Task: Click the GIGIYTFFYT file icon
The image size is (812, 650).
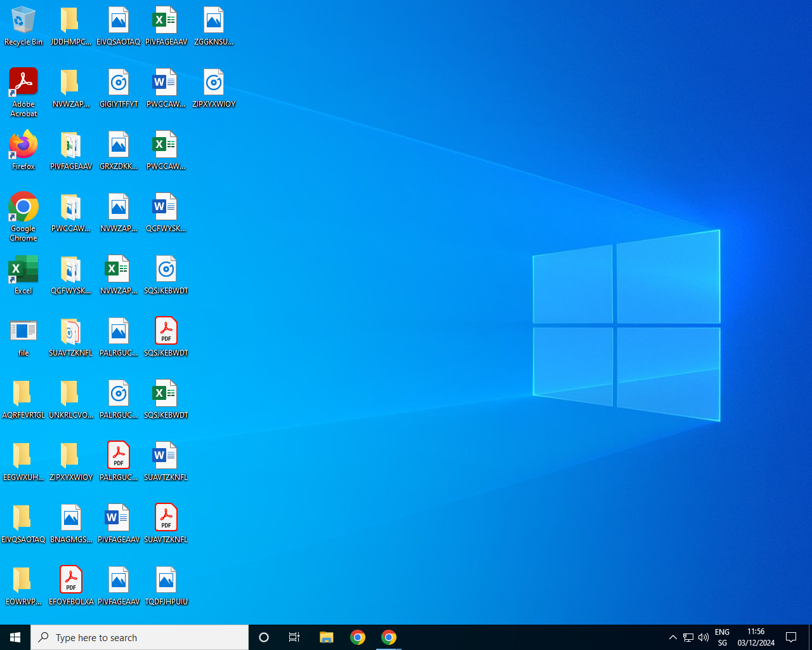Action: click(x=119, y=83)
